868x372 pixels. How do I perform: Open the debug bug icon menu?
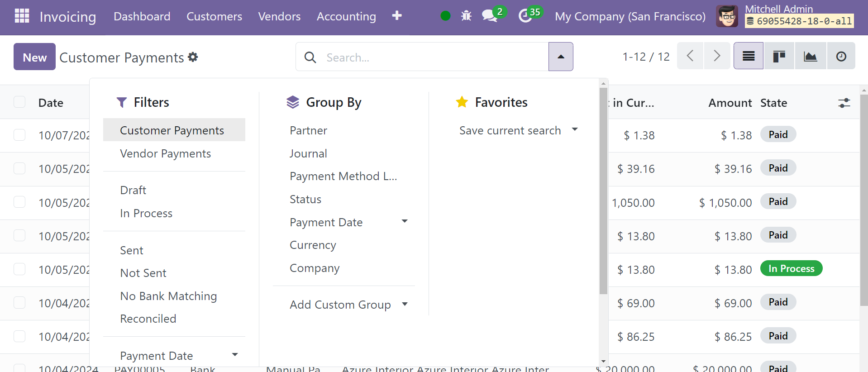pos(466,16)
